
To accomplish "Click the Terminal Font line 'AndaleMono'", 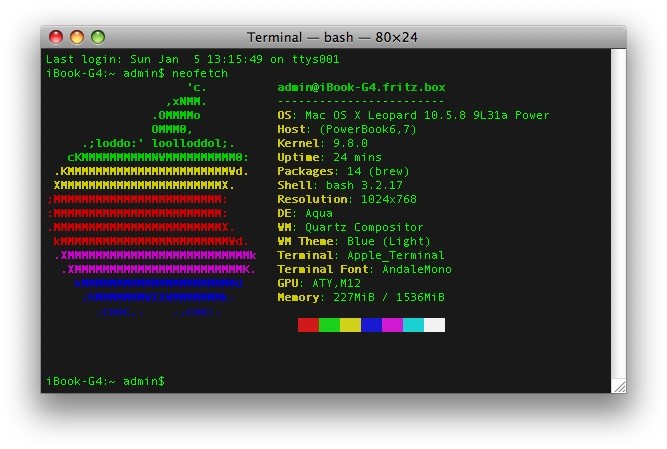I will (364, 269).
